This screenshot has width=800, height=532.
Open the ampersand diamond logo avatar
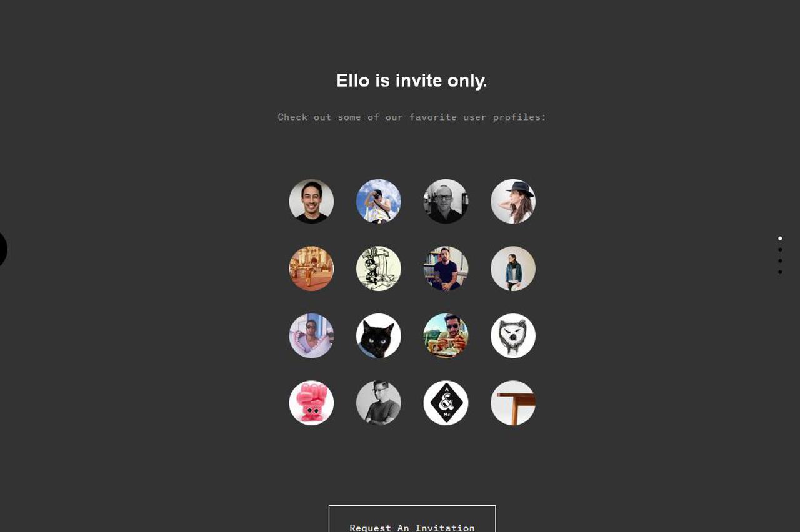[x=446, y=403]
